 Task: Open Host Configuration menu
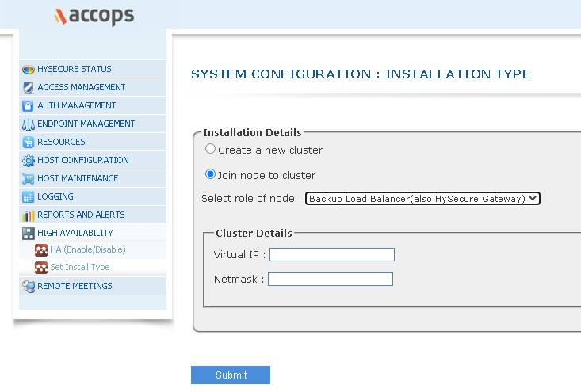click(93, 160)
